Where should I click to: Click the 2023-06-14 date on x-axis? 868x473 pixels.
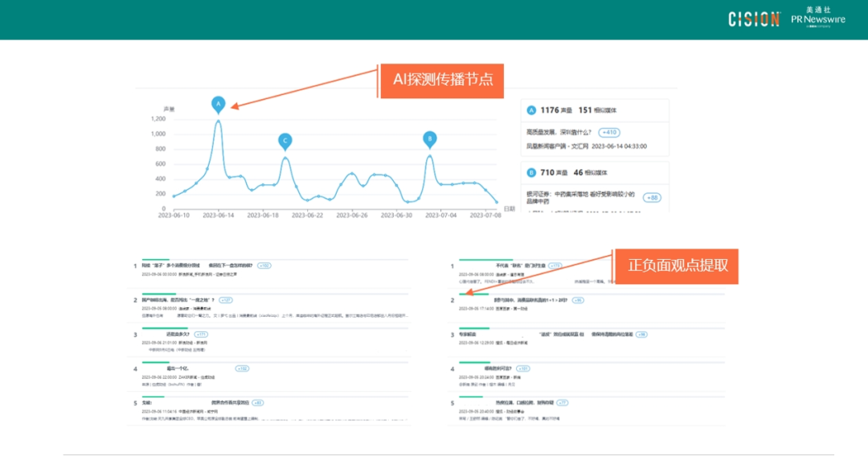click(218, 216)
